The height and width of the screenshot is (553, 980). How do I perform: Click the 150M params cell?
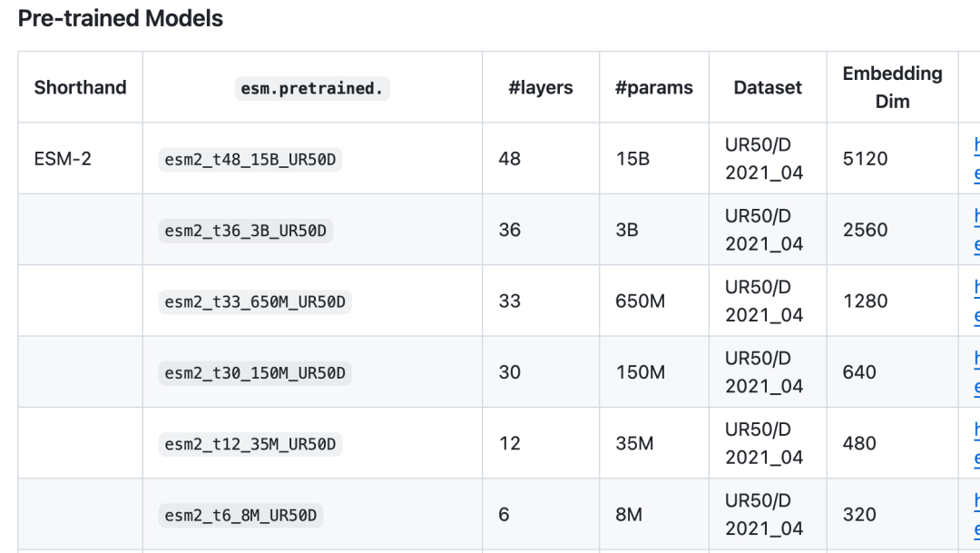[640, 372]
